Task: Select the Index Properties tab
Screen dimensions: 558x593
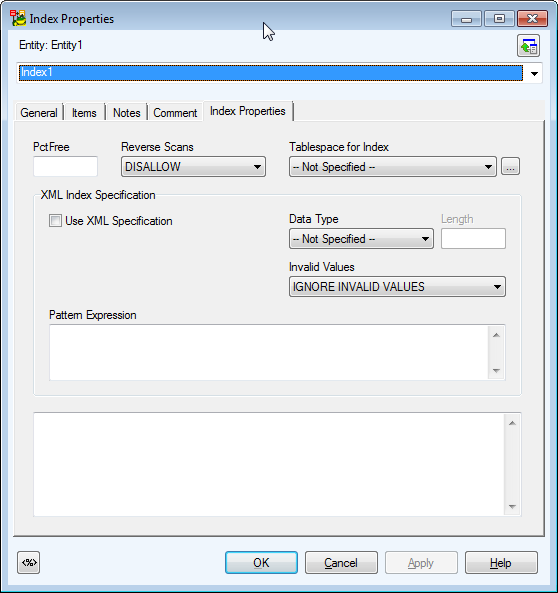Action: [248, 111]
